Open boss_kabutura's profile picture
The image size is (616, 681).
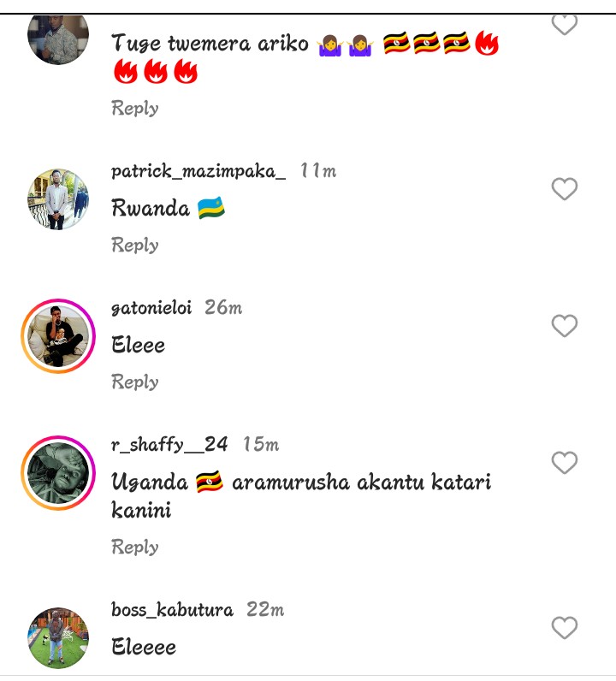click(58, 638)
